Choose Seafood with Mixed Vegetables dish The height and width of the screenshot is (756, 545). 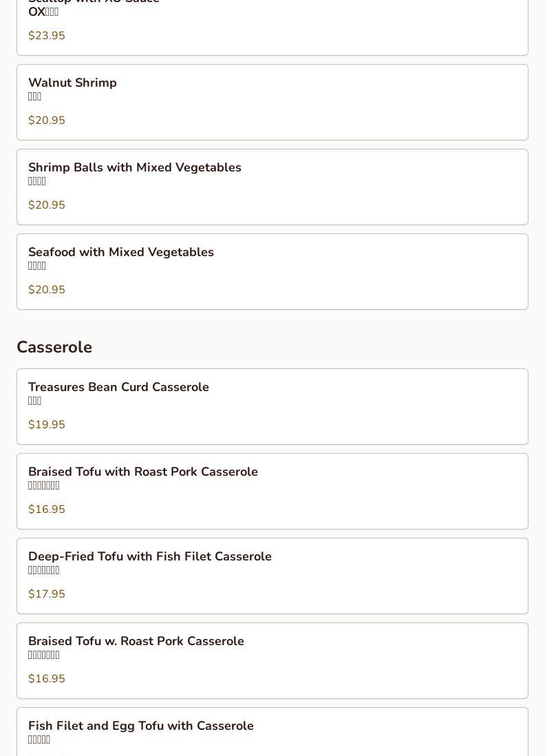tap(121, 253)
